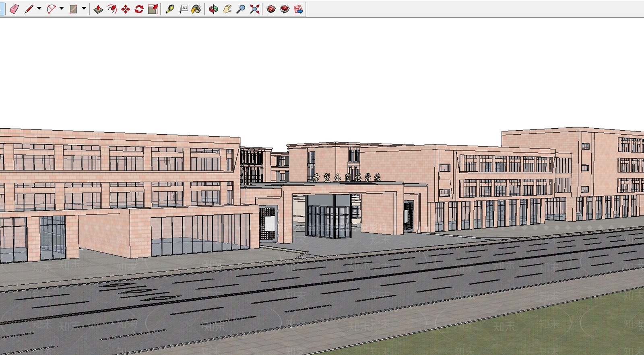The image size is (644, 355).
Task: Open the Extension Warehouse icon
Action: (285, 9)
